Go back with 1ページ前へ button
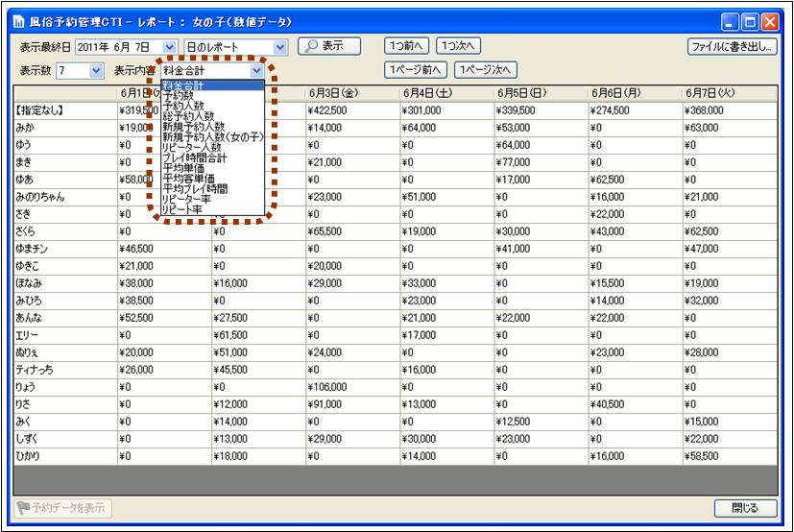Viewport: 794px width, 532px height. pos(416,70)
